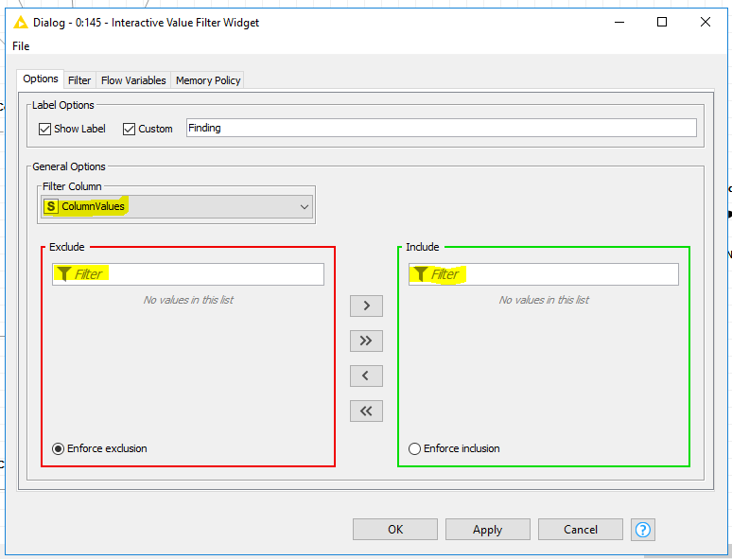Switch to the Memory Policy tab
732x560 pixels.
click(208, 80)
